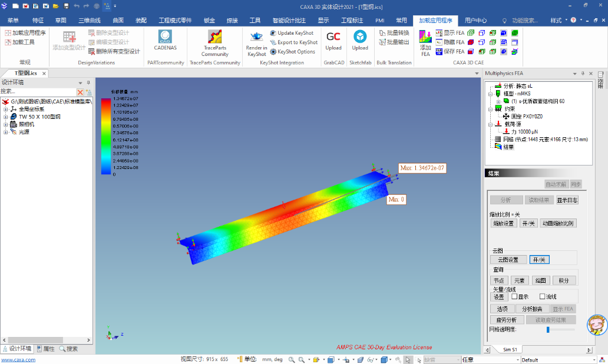Click the 搜索 search field in design tree
Image resolution: width=608 pixels, height=364 pixels.
click(x=38, y=91)
